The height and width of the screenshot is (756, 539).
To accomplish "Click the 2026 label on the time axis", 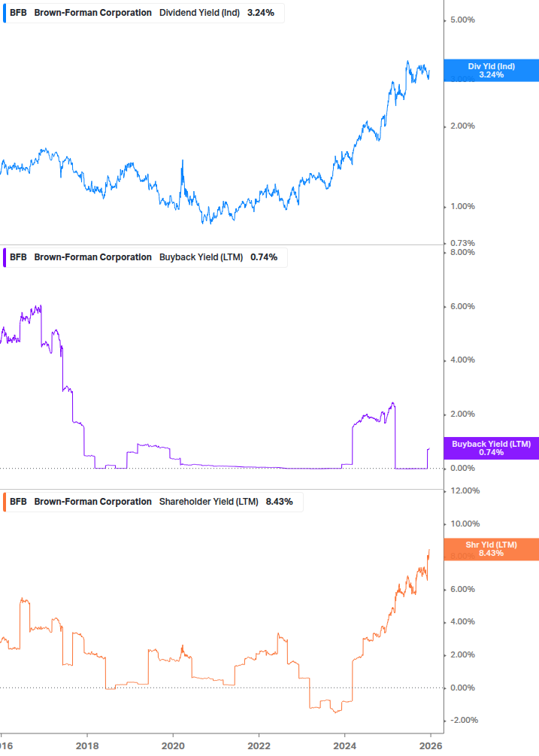I will tap(431, 746).
